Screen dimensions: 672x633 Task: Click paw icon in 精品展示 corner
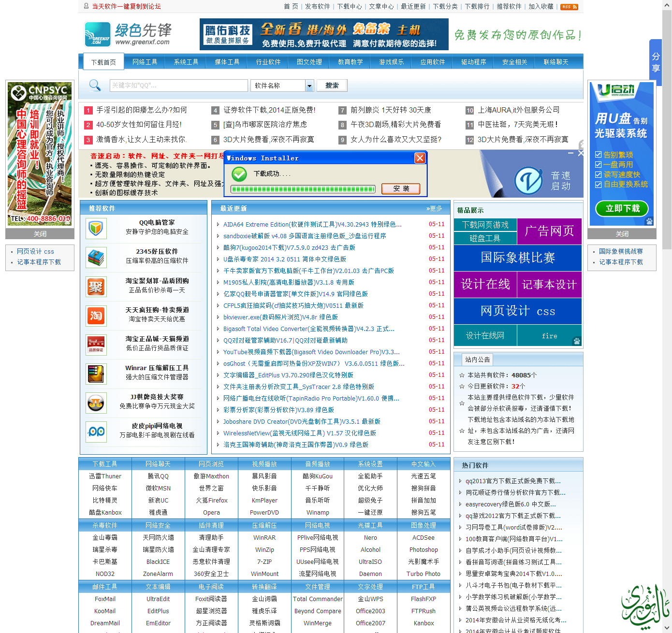[576, 341]
